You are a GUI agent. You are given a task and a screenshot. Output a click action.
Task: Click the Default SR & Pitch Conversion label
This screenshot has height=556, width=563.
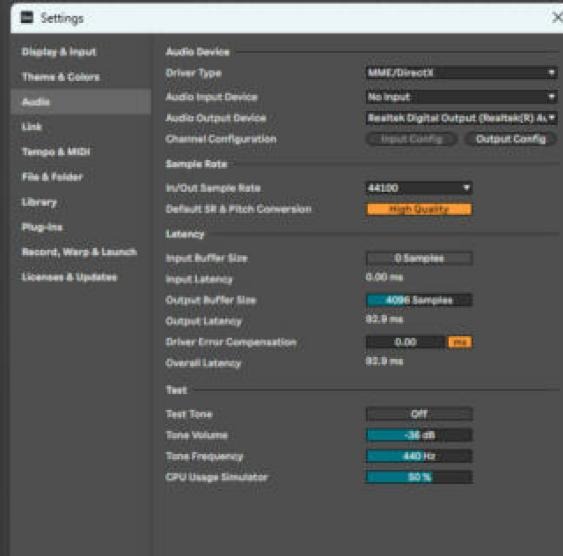click(x=238, y=209)
